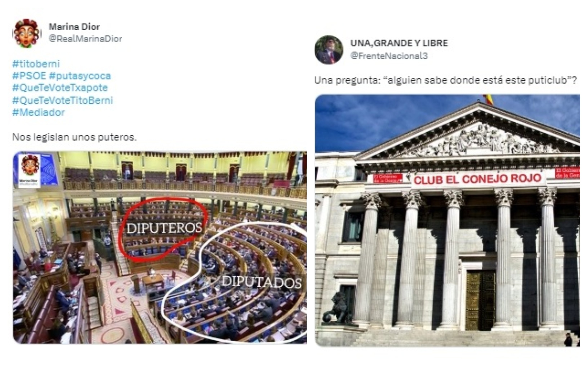This screenshot has height=390, width=588.
Task: Open the #PSOE hashtag
Action: (x=29, y=76)
